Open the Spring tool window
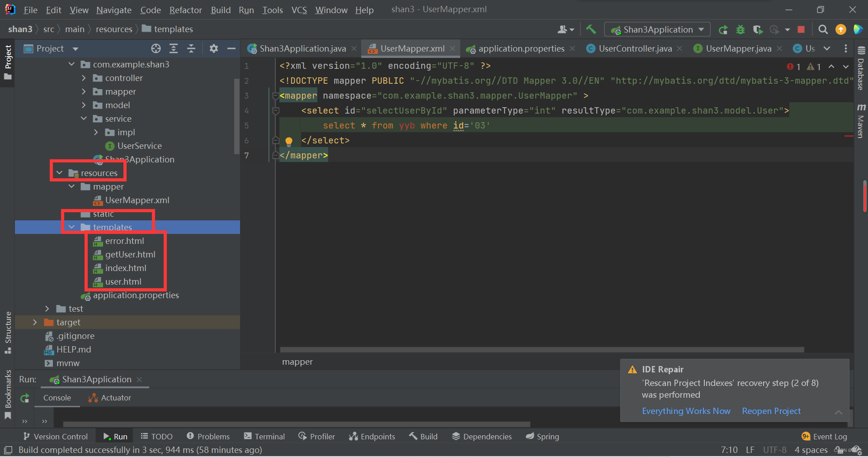 (x=542, y=437)
